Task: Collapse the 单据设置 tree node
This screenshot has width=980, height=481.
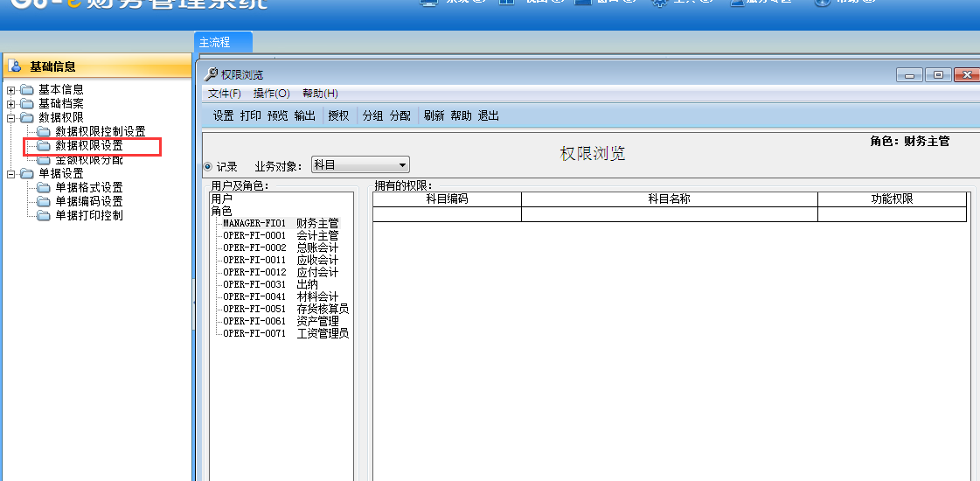Action: coord(10,173)
